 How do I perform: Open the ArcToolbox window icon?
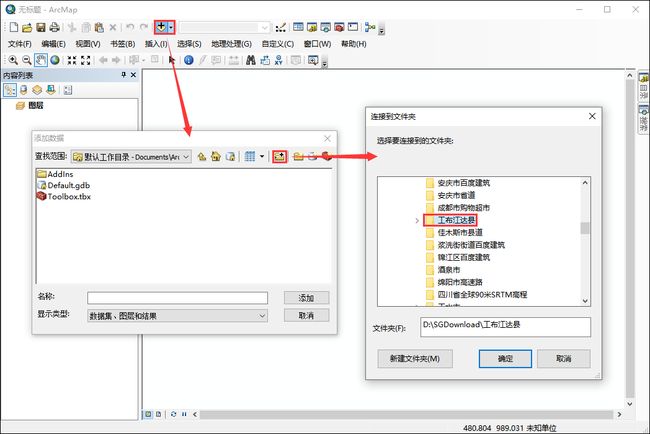(x=339, y=27)
